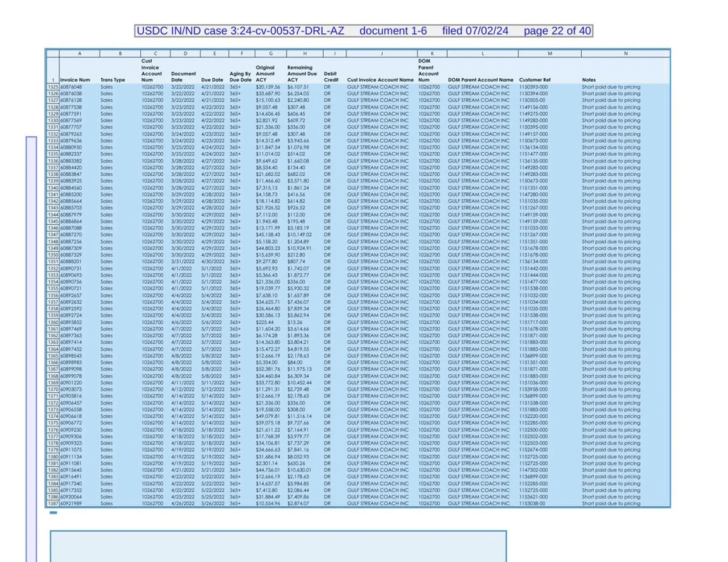728x562 pixels.
Task: Select column G header letter
Action: (270, 53)
